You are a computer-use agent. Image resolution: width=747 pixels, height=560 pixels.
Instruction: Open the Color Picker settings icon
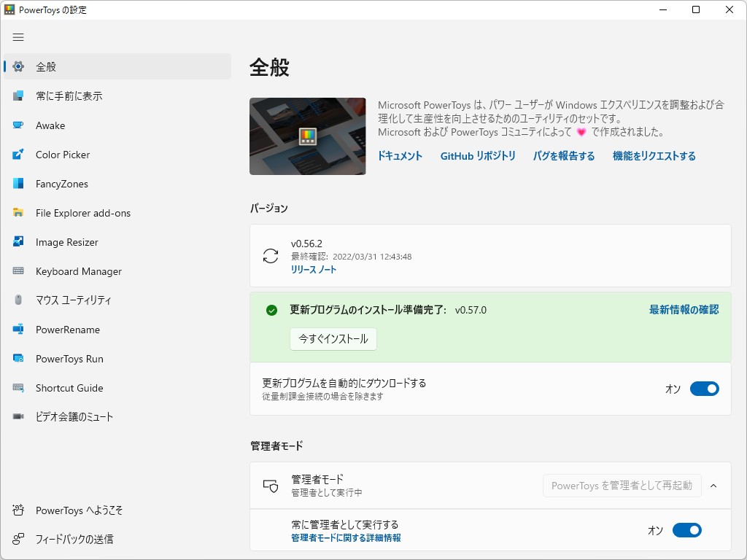tap(19, 155)
